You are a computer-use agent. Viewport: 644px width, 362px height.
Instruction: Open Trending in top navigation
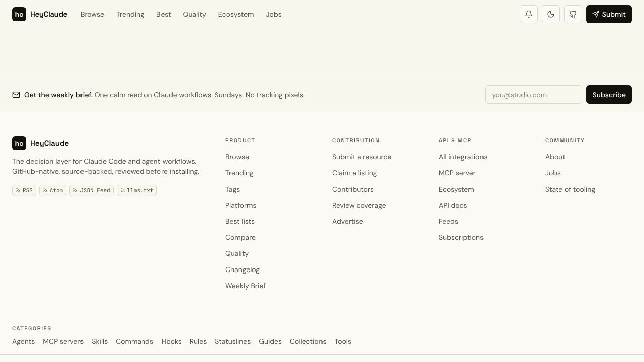pyautogui.click(x=130, y=14)
